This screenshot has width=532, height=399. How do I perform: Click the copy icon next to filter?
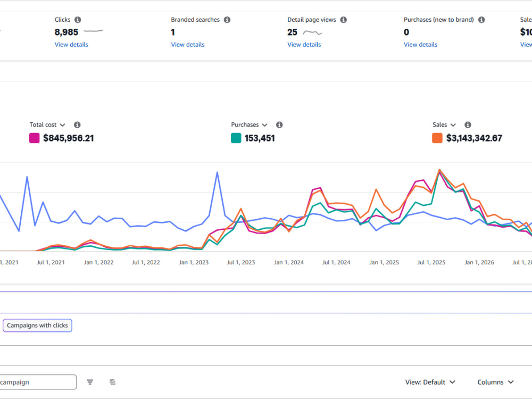113,383
